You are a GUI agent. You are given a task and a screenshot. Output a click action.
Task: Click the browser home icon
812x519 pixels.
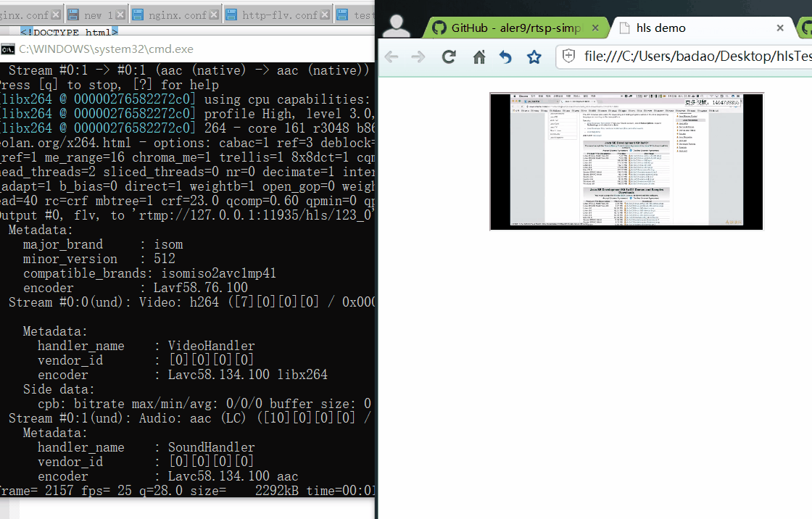(478, 57)
